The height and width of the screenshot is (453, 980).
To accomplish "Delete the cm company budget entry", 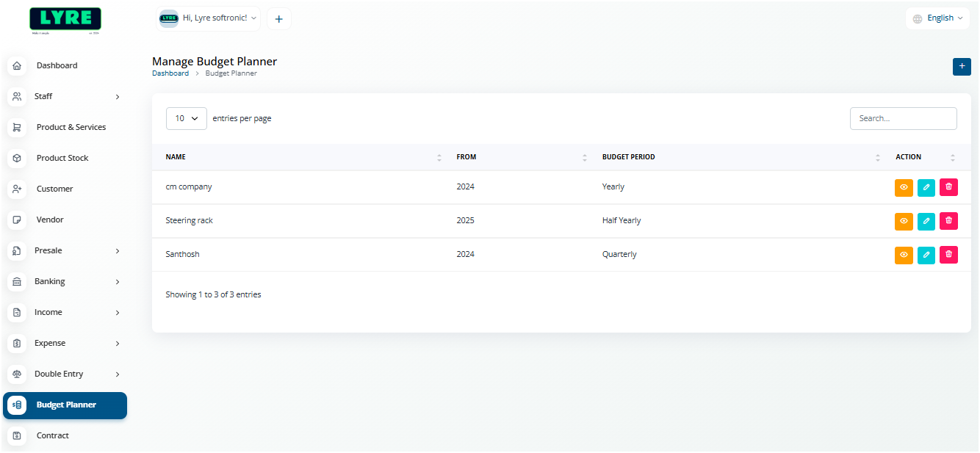I will [948, 187].
